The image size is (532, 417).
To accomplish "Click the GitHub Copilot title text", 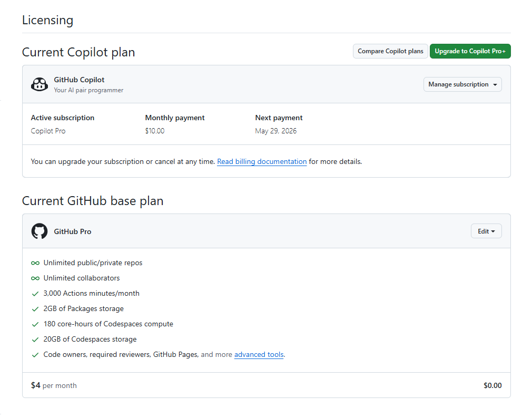I will click(79, 80).
